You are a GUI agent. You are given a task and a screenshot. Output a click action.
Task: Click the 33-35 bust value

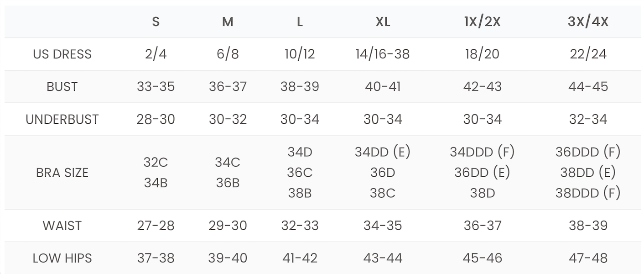pyautogui.click(x=156, y=87)
